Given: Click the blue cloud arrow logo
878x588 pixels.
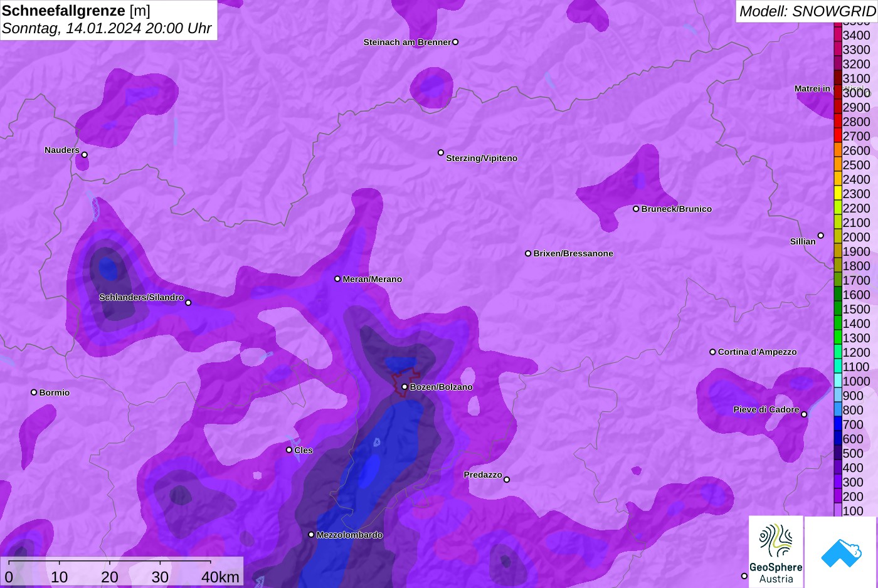Looking at the screenshot, I should 841,553.
